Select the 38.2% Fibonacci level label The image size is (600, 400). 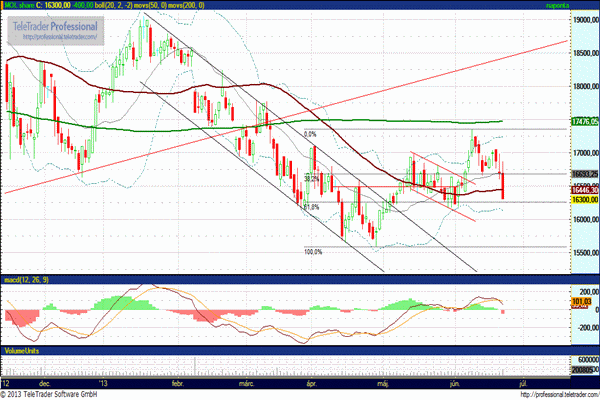tap(311, 179)
